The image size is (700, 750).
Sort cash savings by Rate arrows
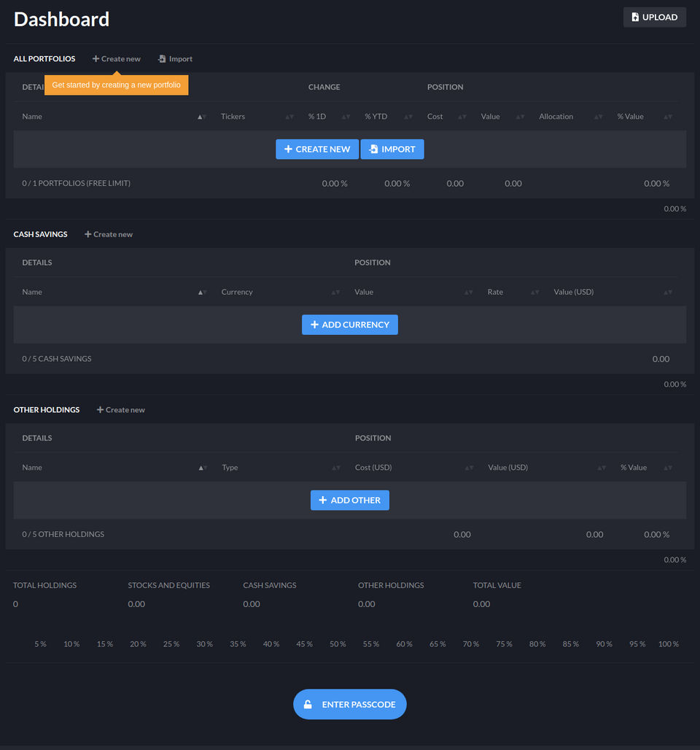pos(535,293)
